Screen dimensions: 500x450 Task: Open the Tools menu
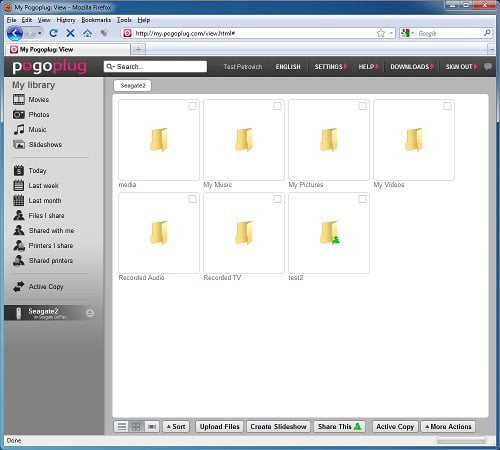tap(124, 20)
